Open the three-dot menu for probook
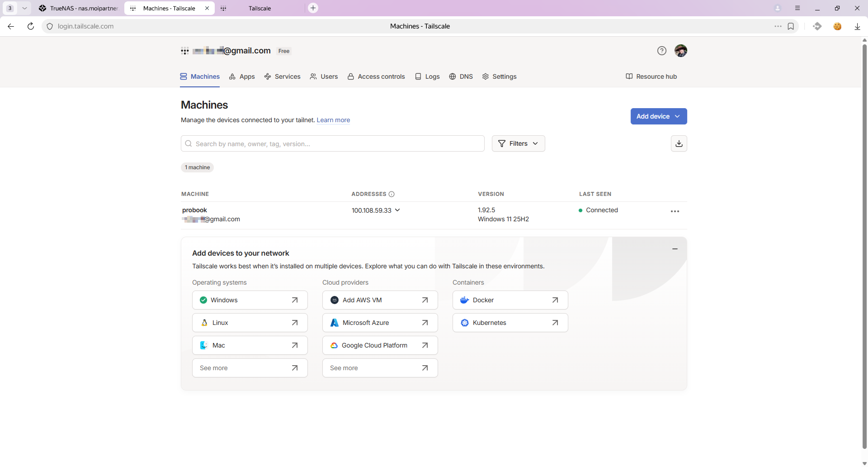Image resolution: width=868 pixels, height=467 pixels. (x=675, y=211)
